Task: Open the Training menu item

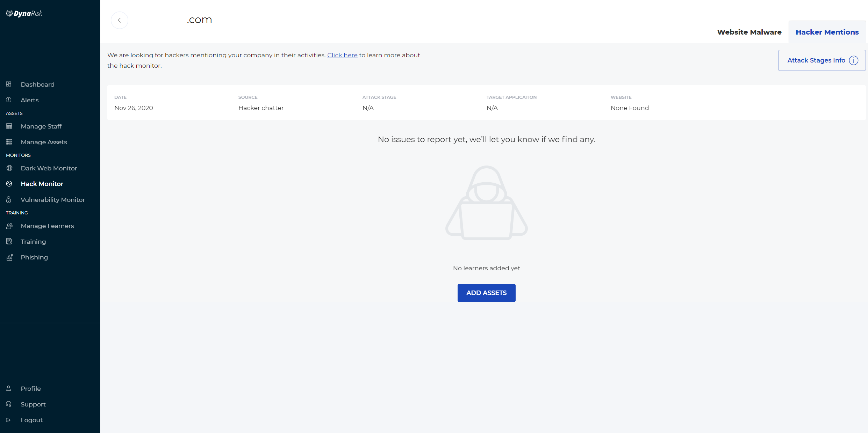Action: [x=33, y=242]
